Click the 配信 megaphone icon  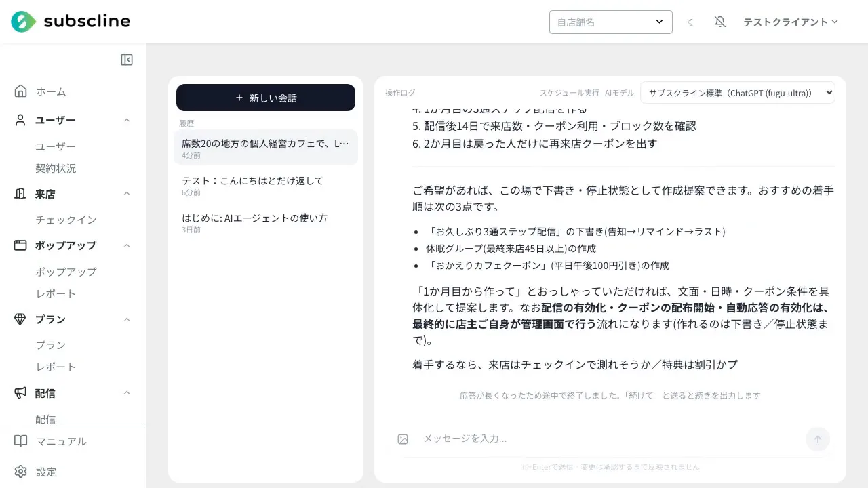20,392
